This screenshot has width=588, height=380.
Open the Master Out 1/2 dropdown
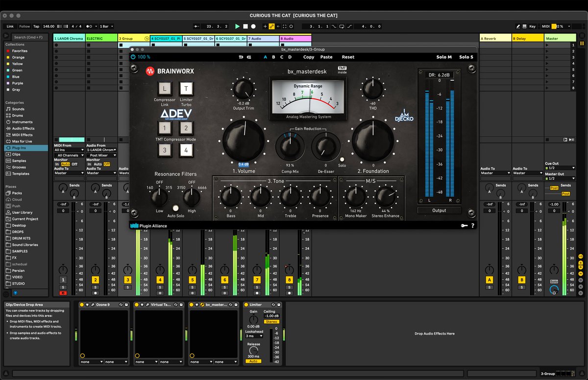point(560,179)
